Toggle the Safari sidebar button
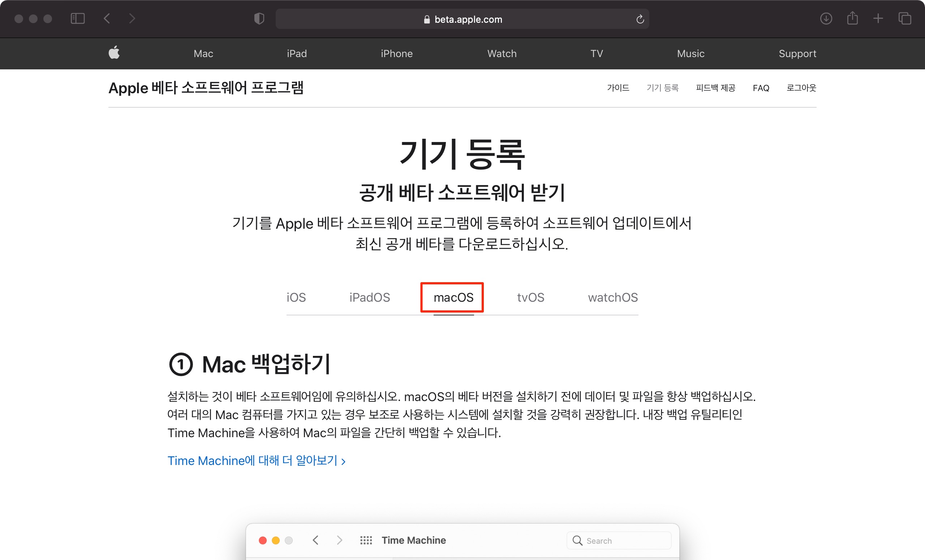Viewport: 925px width, 560px height. point(78,18)
